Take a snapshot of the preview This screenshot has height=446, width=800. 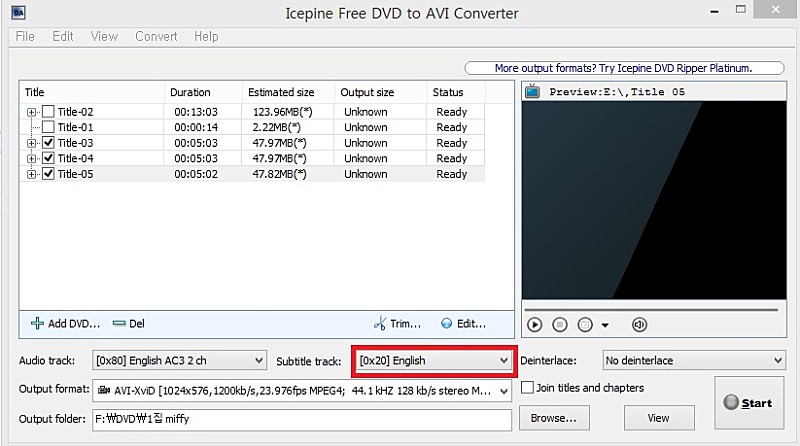585,325
